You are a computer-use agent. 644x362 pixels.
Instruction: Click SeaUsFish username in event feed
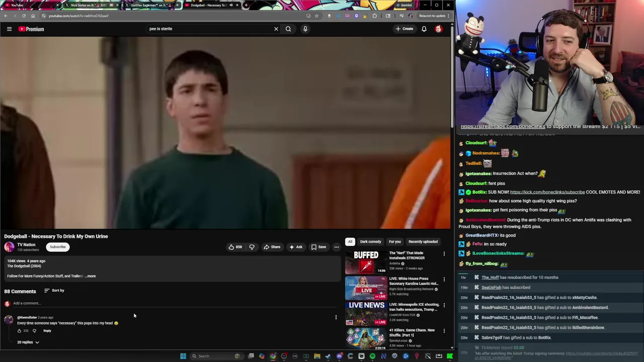(491, 288)
